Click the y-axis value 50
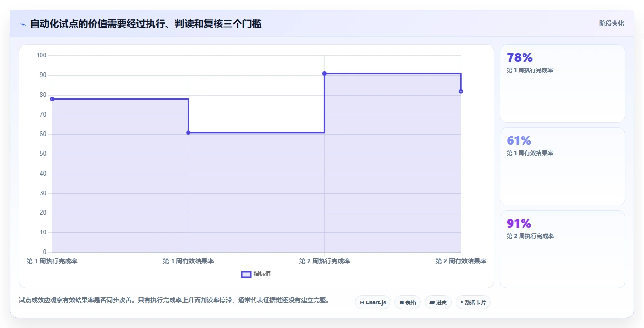 43,154
